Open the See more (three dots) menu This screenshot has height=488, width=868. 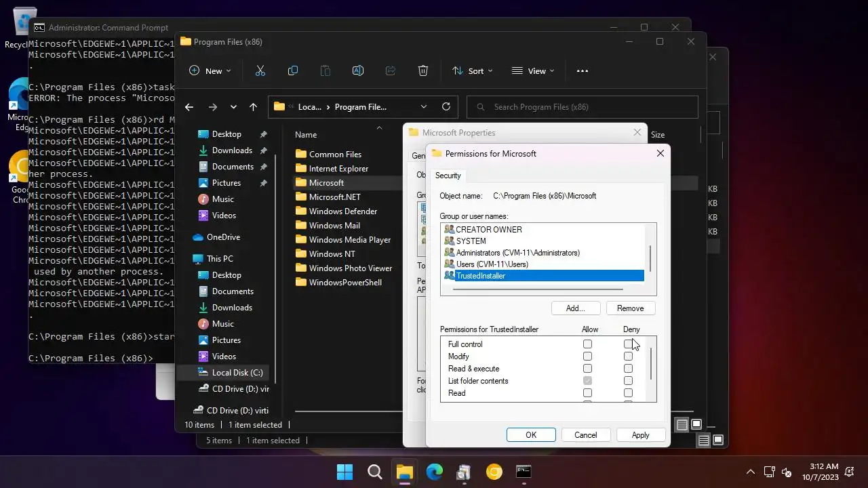pos(582,70)
